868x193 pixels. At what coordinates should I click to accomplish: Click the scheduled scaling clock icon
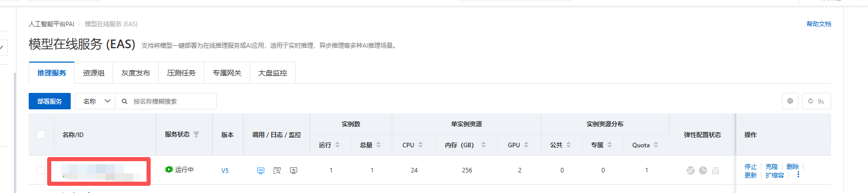703,170
